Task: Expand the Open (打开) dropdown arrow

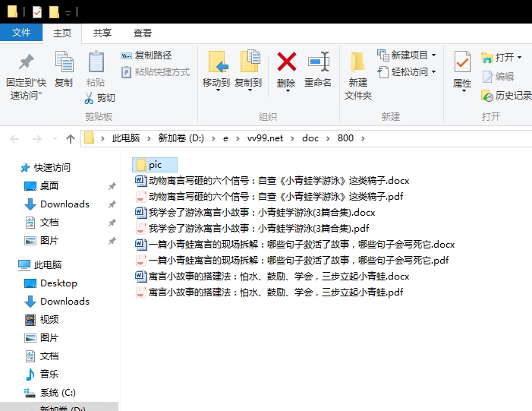Action: (x=519, y=58)
